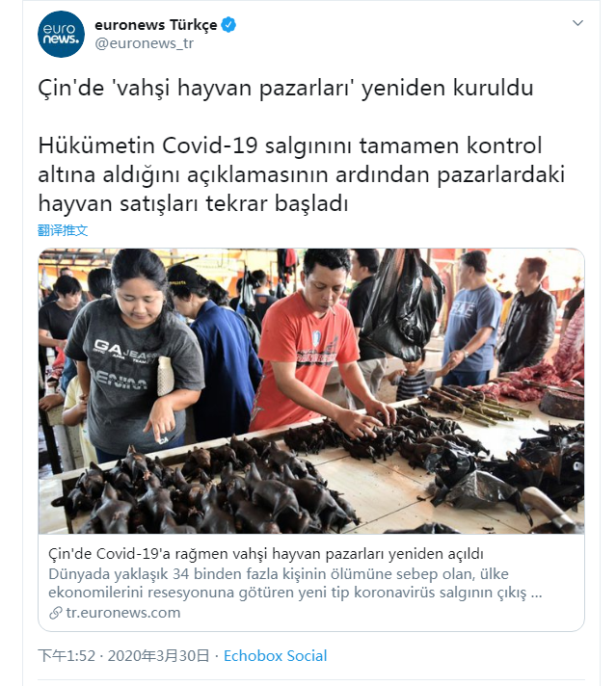616x686 pixels.
Task: Click the woman in gray shirt in photo
Action: (x=134, y=356)
